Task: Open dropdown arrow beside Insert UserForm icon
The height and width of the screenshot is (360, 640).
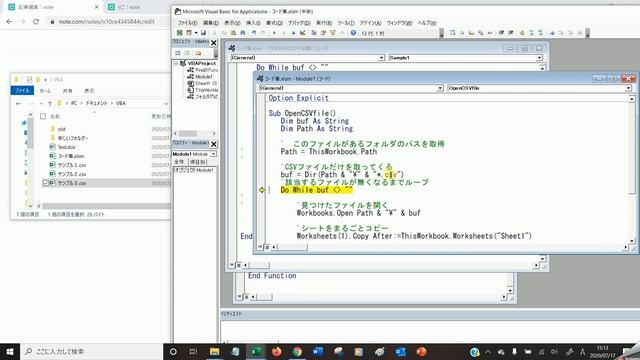Action: point(196,33)
